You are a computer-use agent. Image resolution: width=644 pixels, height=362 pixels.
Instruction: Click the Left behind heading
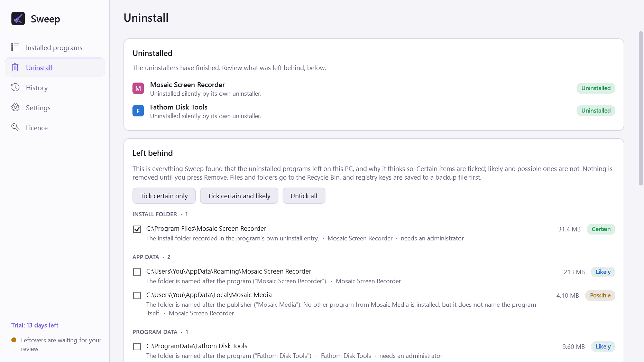(153, 153)
